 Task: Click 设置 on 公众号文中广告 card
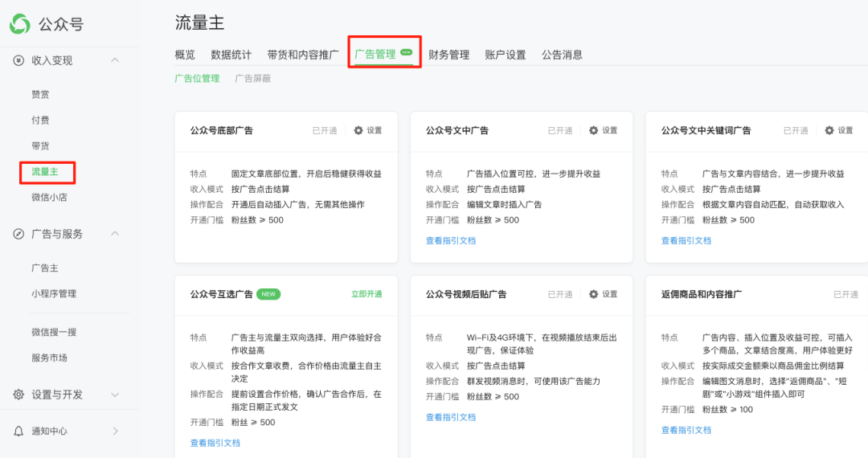point(609,130)
